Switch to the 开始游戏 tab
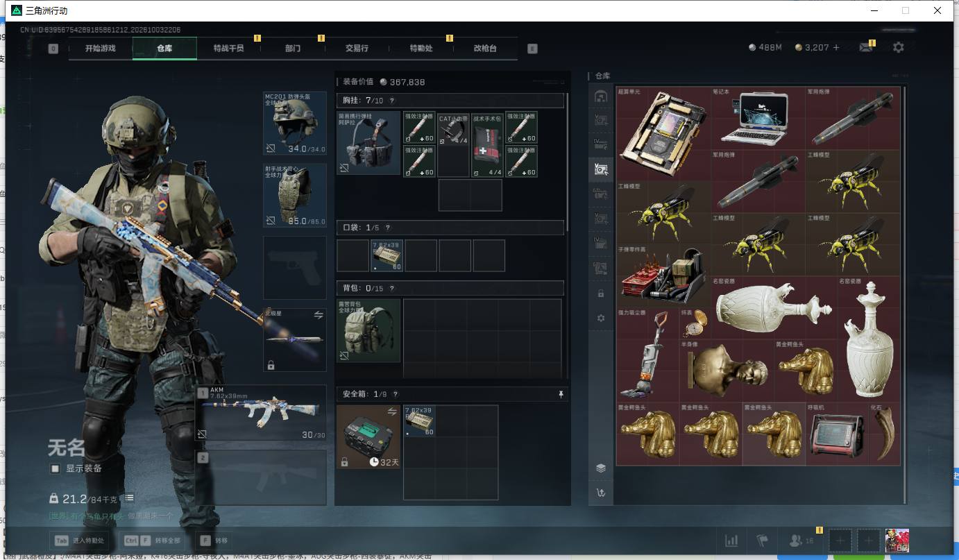Viewport: 959px width, 560px height. click(x=101, y=48)
